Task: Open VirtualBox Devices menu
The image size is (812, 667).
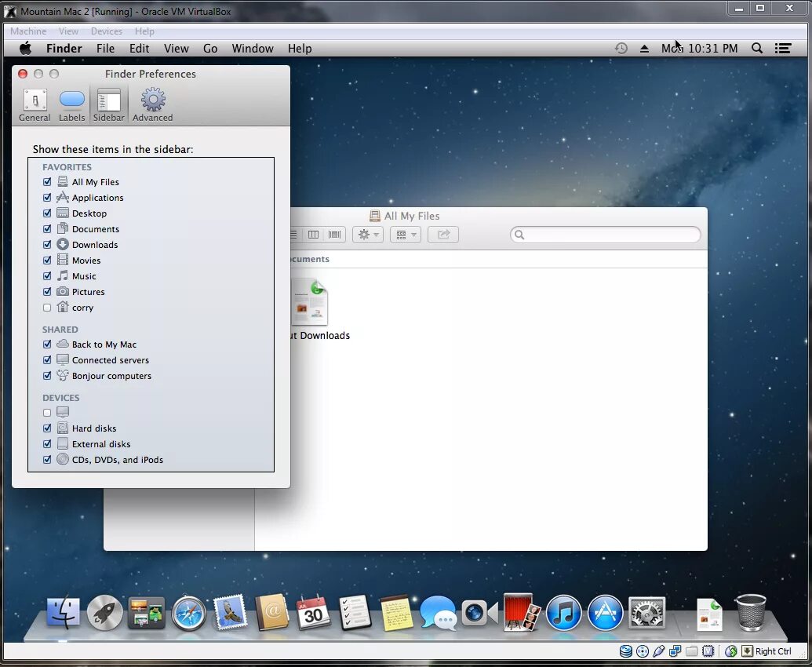Action: point(106,31)
